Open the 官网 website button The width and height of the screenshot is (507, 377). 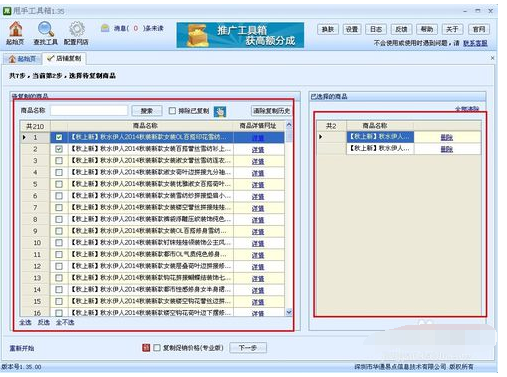pos(479,29)
